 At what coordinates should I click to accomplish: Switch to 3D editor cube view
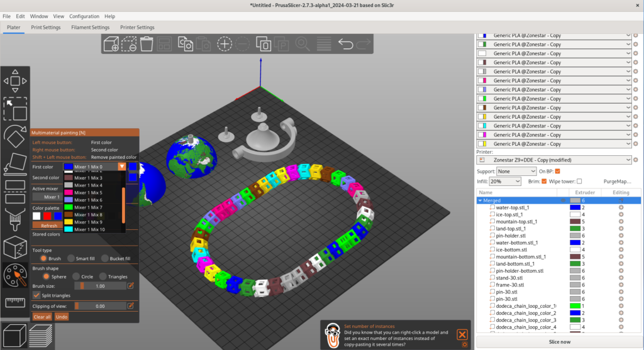click(14, 336)
